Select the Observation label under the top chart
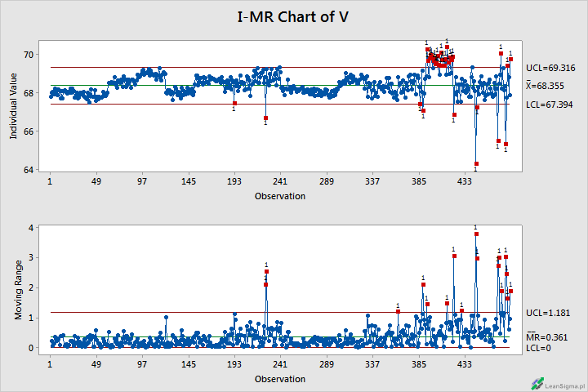Screen dimensions: 588x392 pyautogui.click(x=280, y=196)
